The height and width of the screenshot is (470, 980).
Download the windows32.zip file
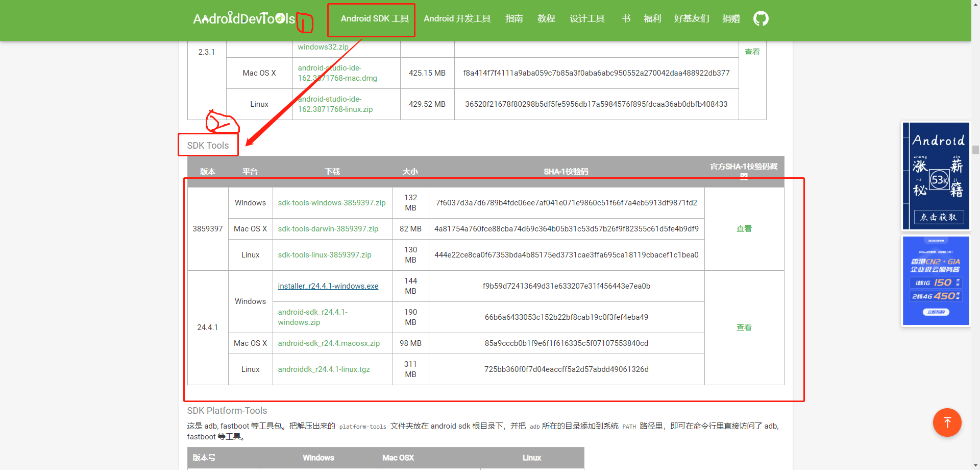click(x=323, y=47)
